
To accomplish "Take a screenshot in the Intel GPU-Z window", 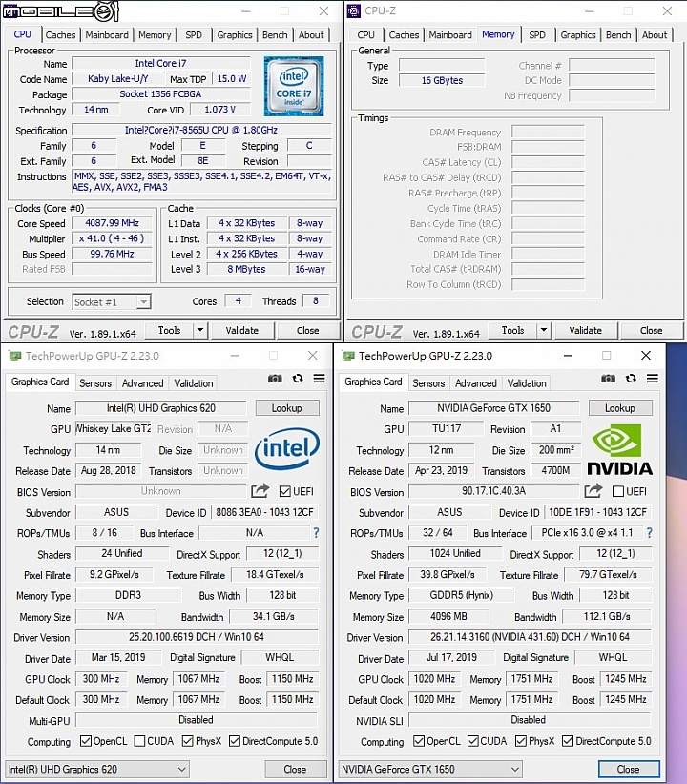I will pyautogui.click(x=275, y=379).
